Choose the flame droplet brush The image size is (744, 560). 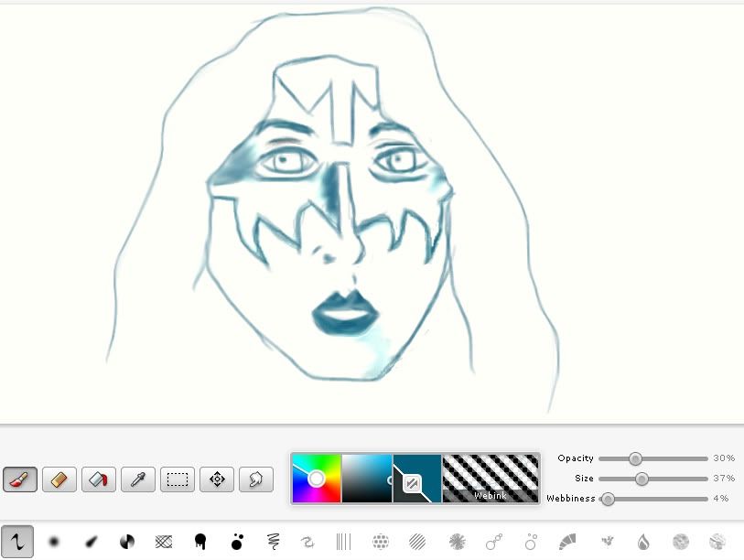643,542
